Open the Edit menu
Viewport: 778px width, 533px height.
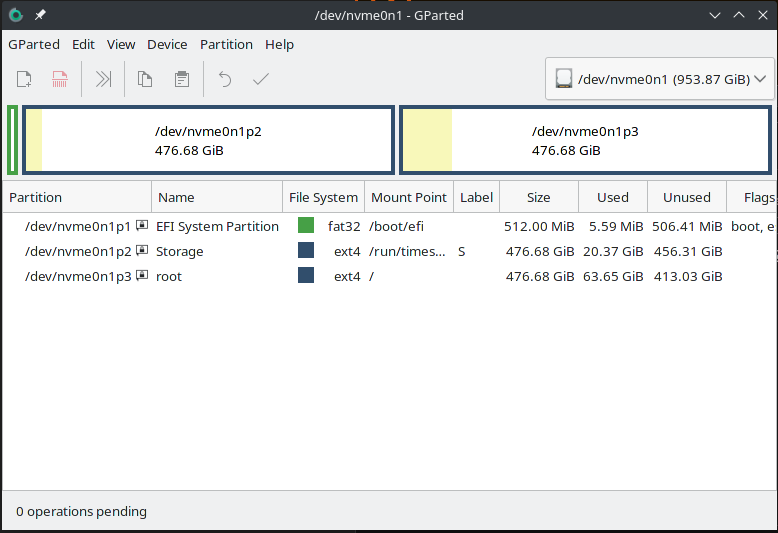[83, 45]
